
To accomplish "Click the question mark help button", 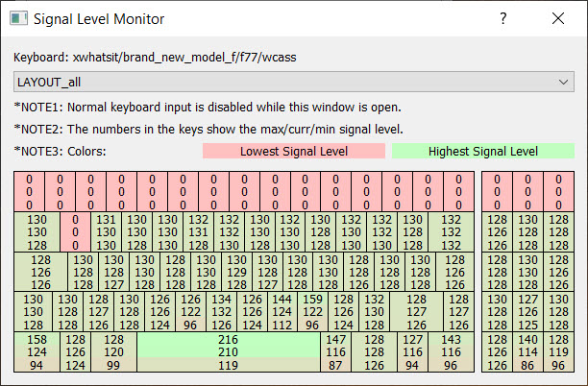I will tap(503, 18).
